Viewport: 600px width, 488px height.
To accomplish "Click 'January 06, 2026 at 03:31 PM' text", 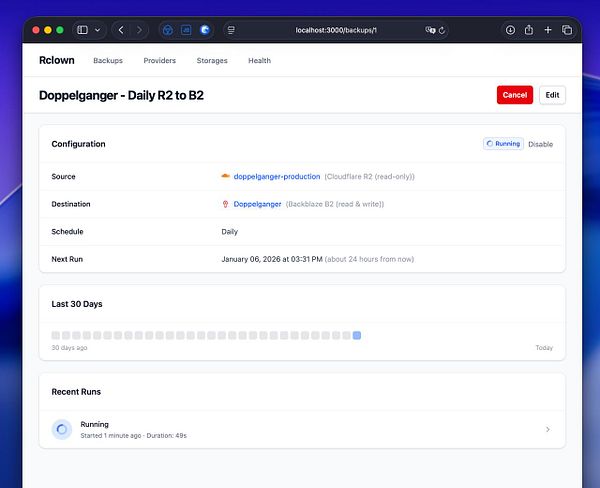I will (272, 259).
